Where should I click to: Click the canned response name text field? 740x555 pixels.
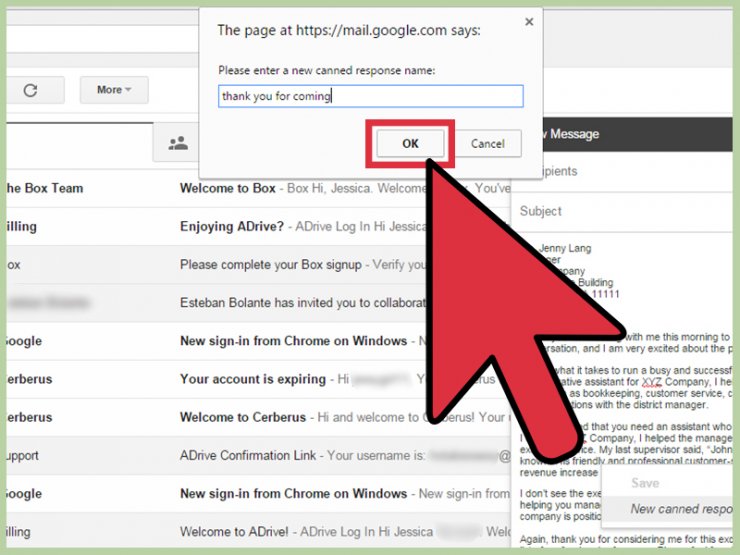click(370, 96)
